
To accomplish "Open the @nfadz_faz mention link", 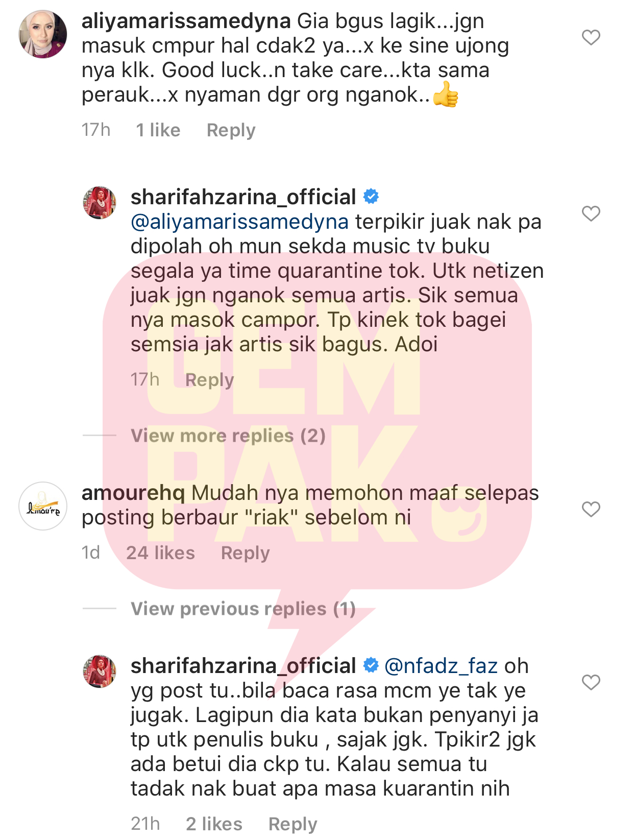I will pos(441,666).
